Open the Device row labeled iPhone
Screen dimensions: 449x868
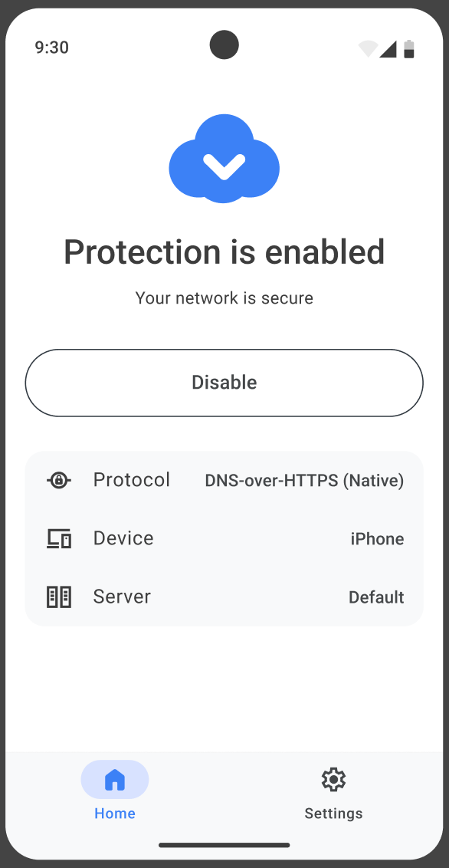click(x=224, y=538)
